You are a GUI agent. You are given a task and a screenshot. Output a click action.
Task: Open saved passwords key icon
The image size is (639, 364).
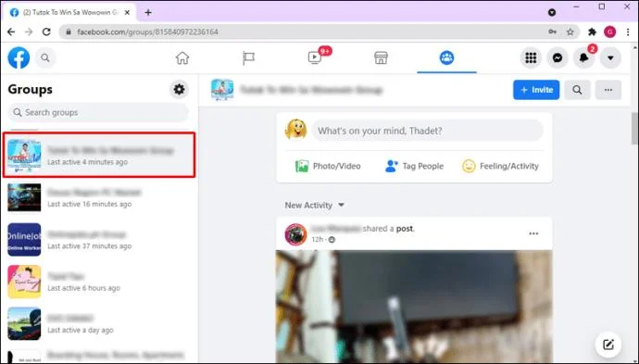point(552,31)
